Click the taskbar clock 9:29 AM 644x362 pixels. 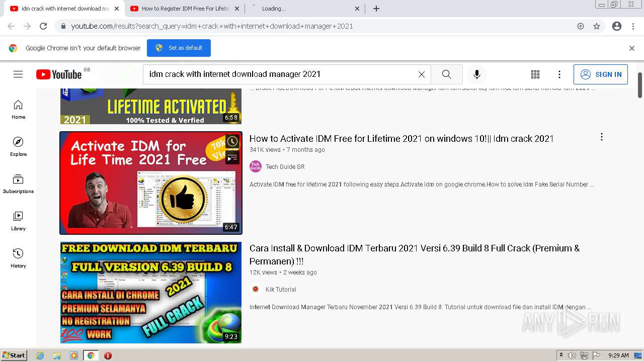tap(618, 355)
